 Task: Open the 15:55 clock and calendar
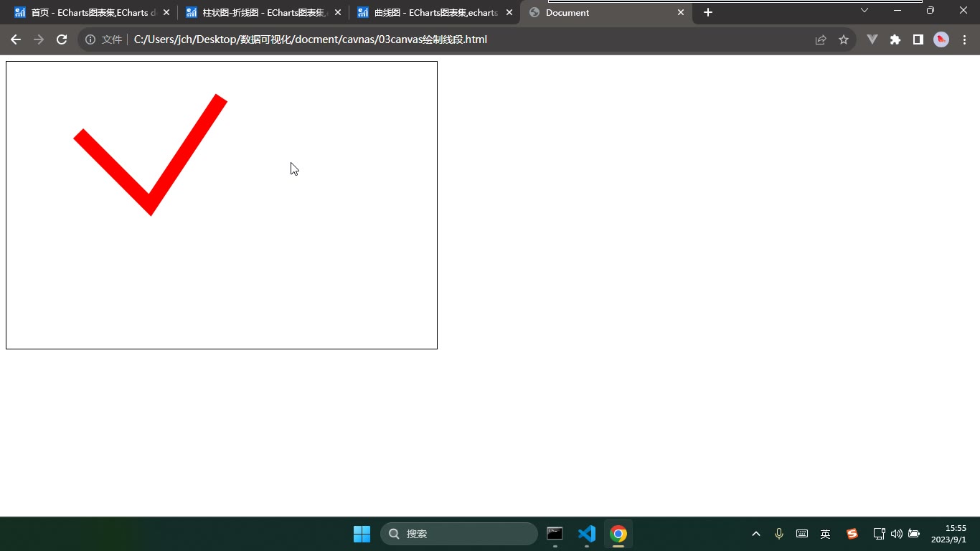click(948, 534)
